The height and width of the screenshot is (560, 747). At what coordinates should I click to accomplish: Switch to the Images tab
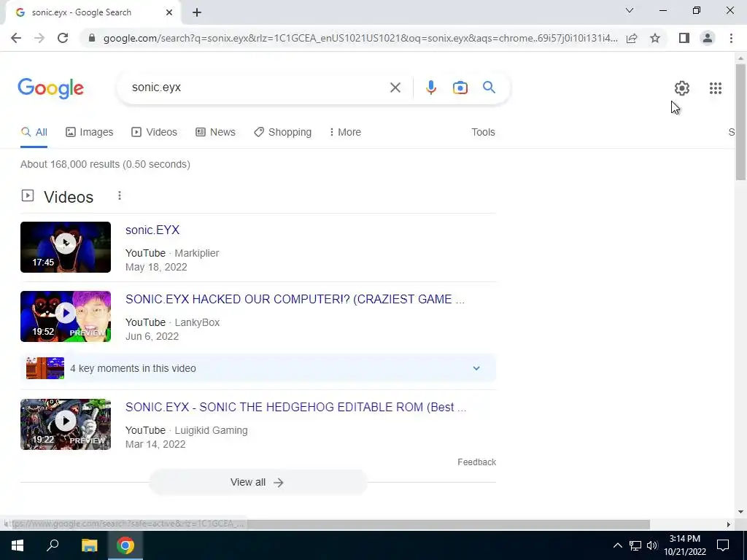[90, 133]
